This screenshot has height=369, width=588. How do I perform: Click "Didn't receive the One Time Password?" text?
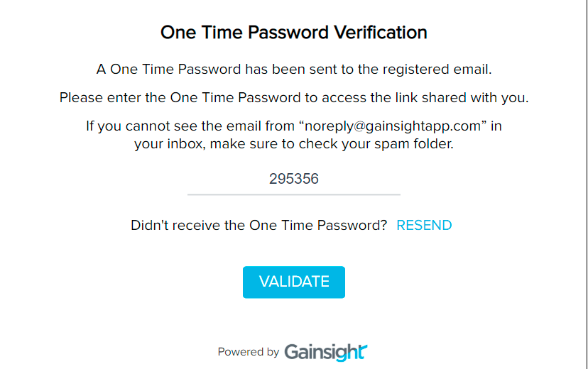(258, 226)
